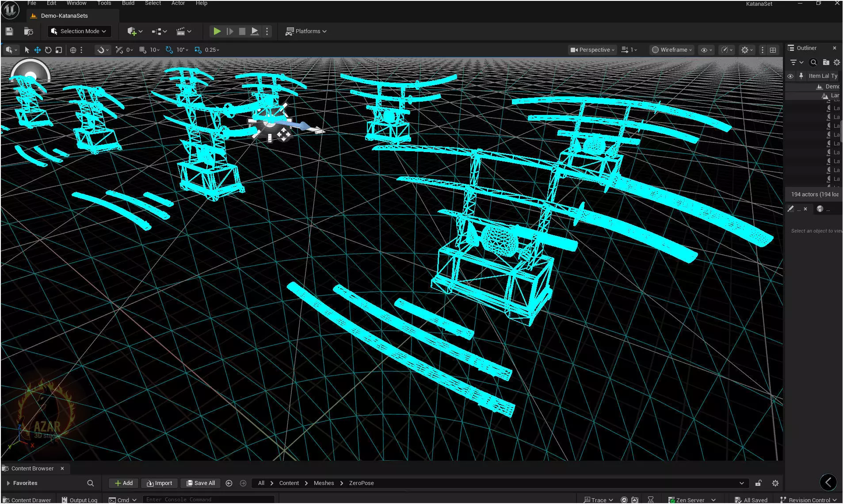Image resolution: width=843 pixels, height=504 pixels.
Task: Open the viewport Show eye menu
Action: pos(706,50)
